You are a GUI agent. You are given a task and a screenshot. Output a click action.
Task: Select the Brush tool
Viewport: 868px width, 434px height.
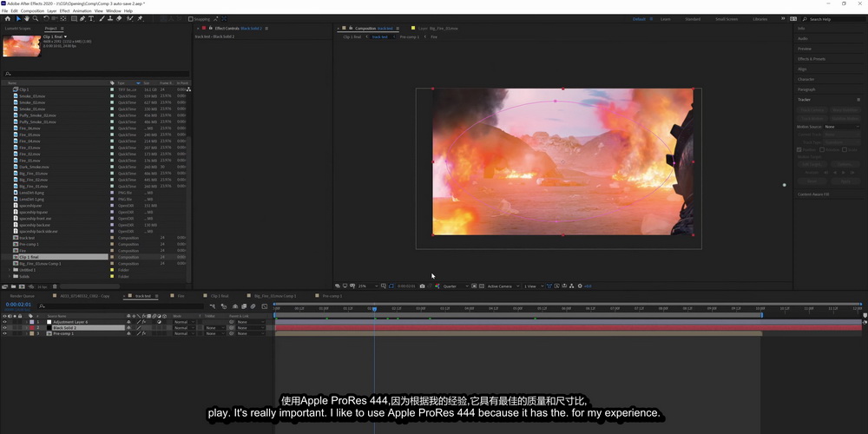tap(102, 19)
